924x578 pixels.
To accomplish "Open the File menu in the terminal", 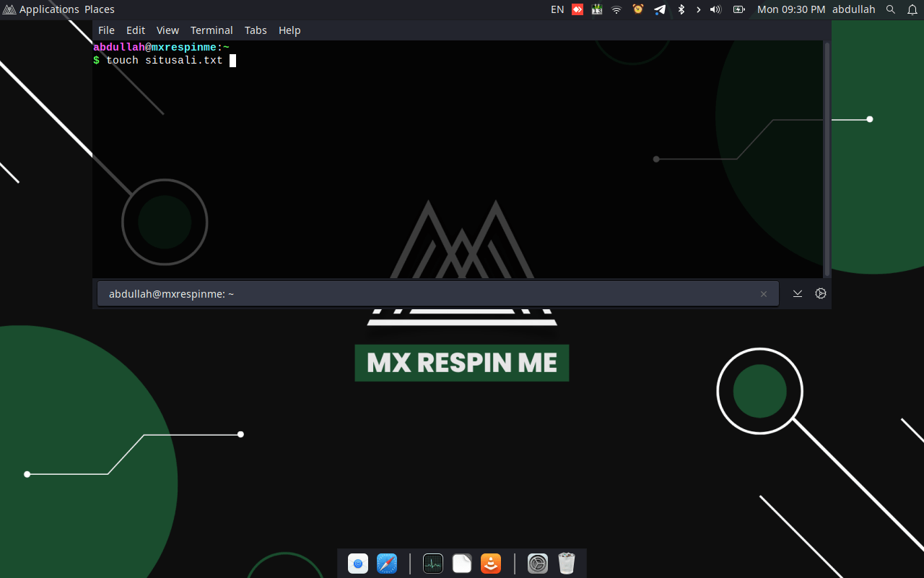I will tap(106, 30).
